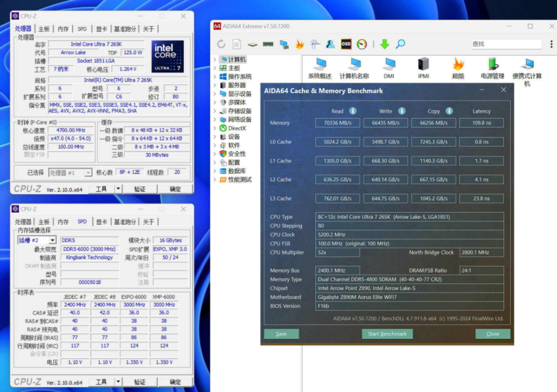Switch to 基准跑分 tab in bottom CPU-Z window
Image resolution: width=557 pixels, height=392 pixels.
(x=125, y=222)
